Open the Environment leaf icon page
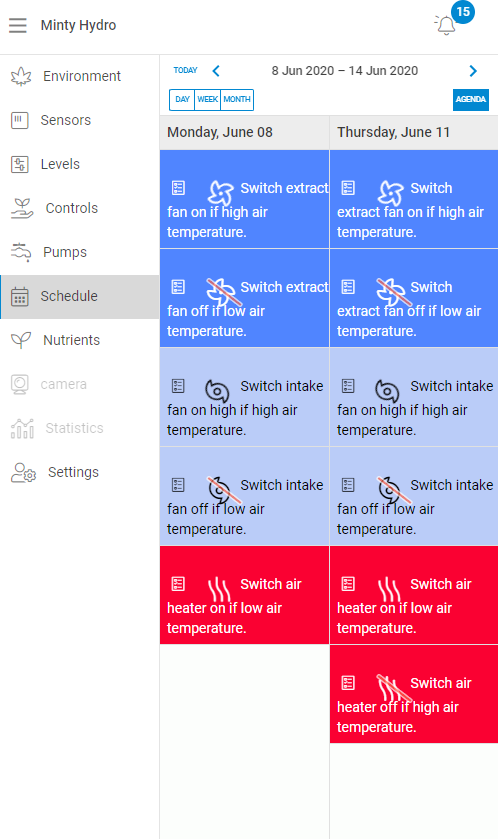The width and height of the screenshot is (498, 839). click(x=21, y=77)
